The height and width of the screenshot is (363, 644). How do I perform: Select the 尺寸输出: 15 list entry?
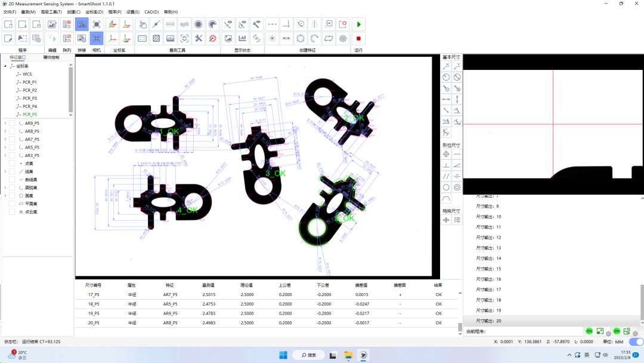pyautogui.click(x=489, y=269)
